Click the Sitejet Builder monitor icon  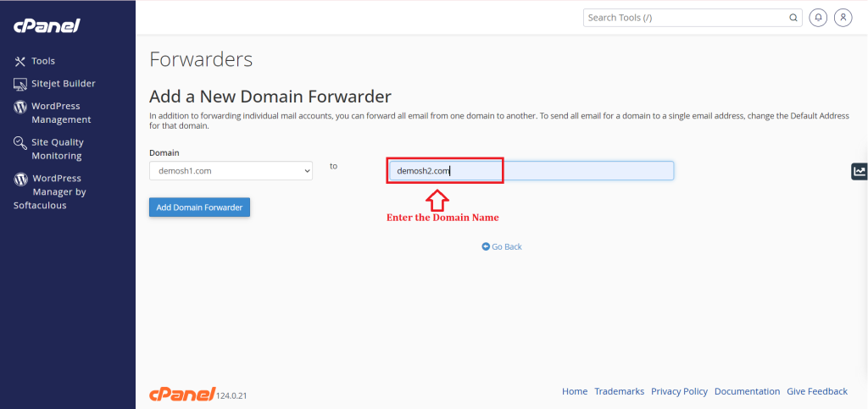[20, 84]
